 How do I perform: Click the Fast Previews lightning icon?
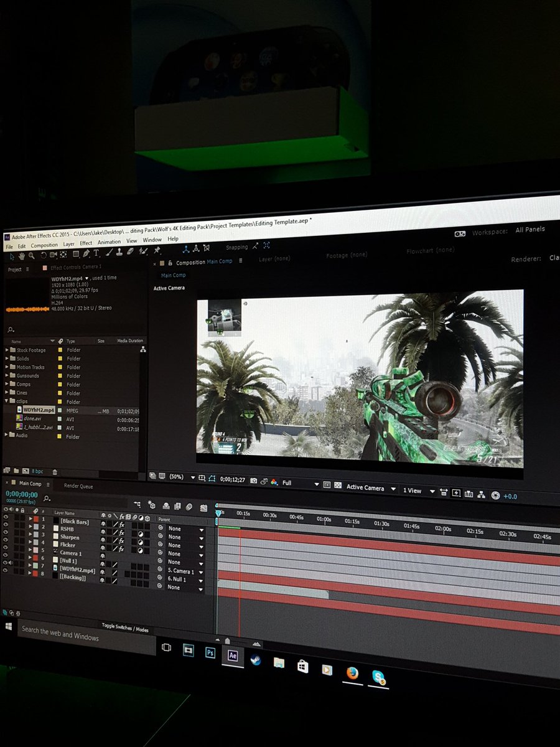(456, 493)
